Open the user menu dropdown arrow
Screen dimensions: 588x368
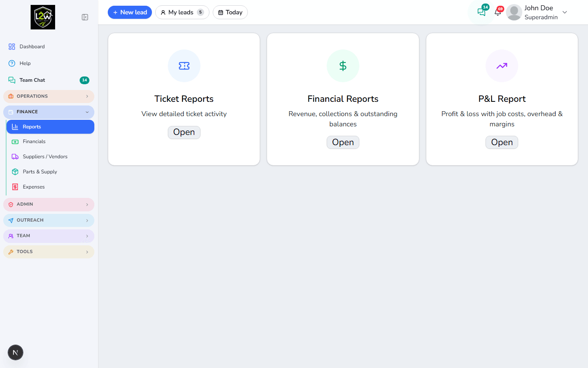coord(565,12)
